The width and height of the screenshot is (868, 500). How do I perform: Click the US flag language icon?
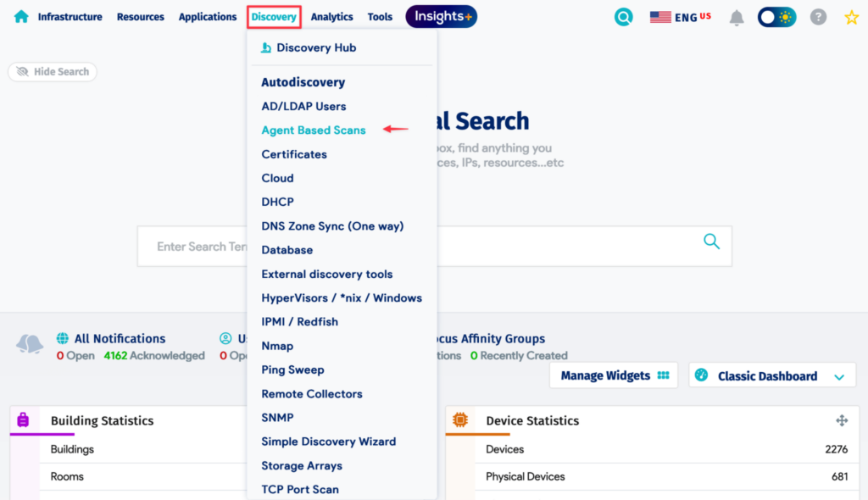[x=660, y=17]
